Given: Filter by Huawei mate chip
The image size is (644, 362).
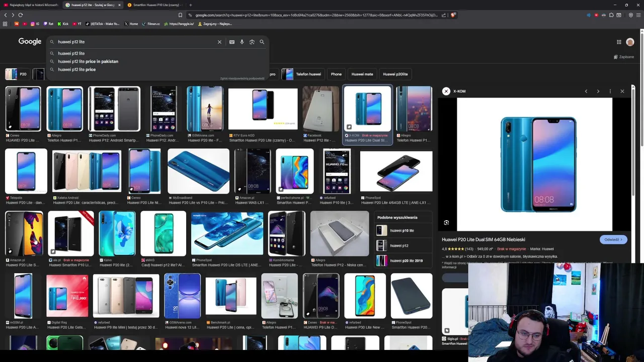Looking at the screenshot, I should 362,74.
